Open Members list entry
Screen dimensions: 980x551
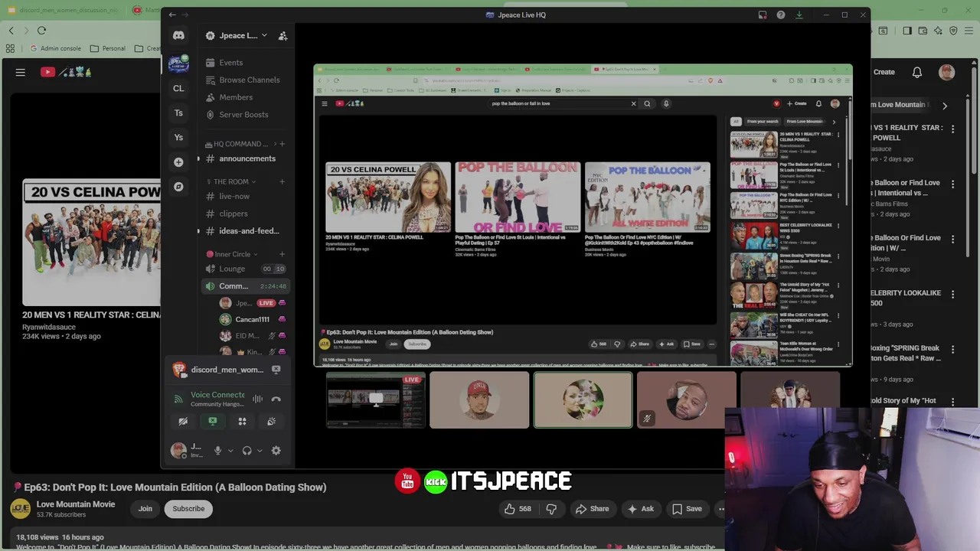coord(228,97)
